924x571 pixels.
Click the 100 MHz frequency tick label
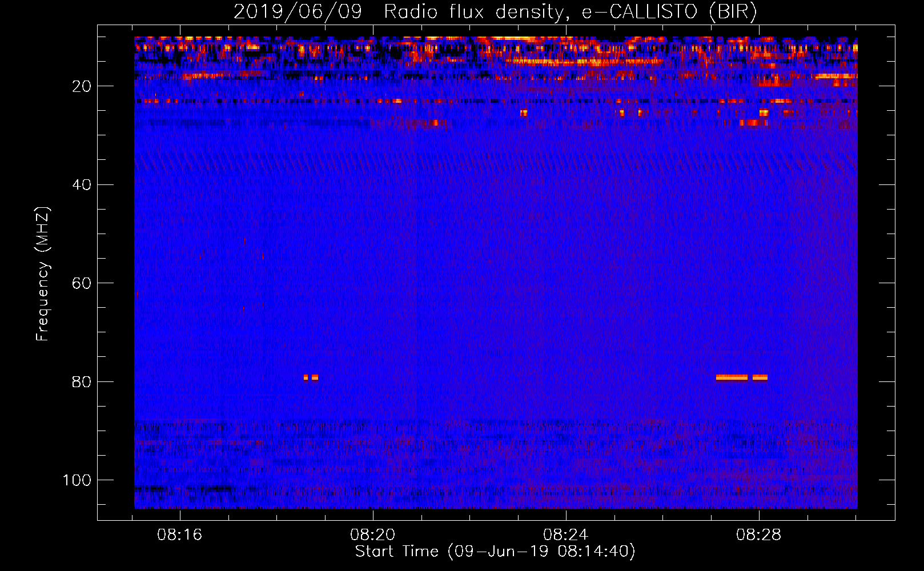coord(77,481)
